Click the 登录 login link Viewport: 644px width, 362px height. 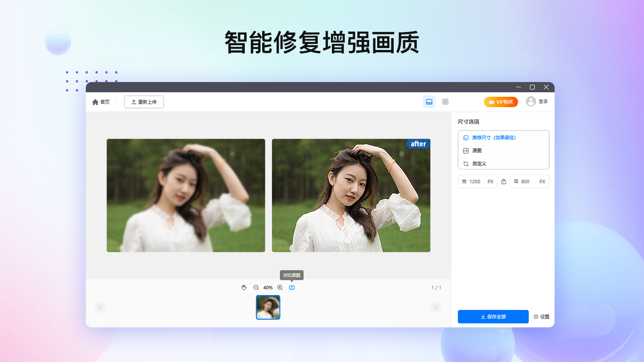(543, 102)
